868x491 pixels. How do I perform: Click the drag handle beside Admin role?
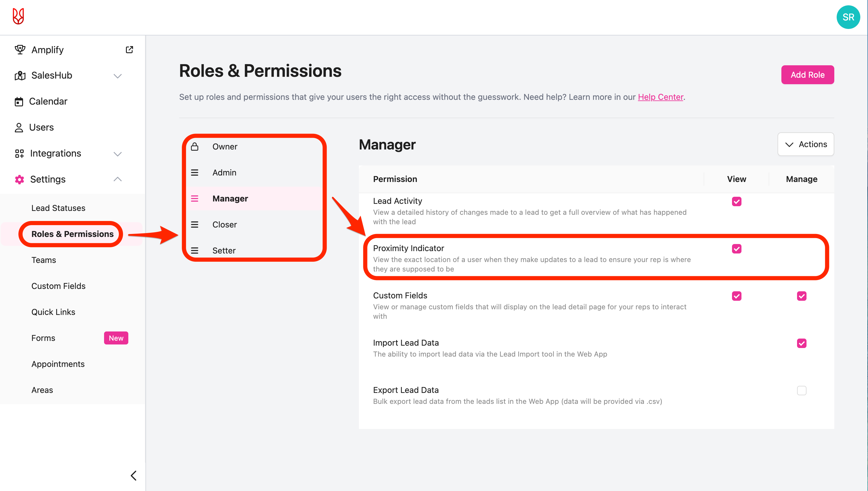(195, 173)
